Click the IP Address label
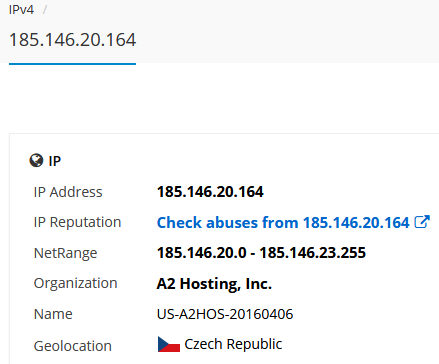 pos(68,192)
